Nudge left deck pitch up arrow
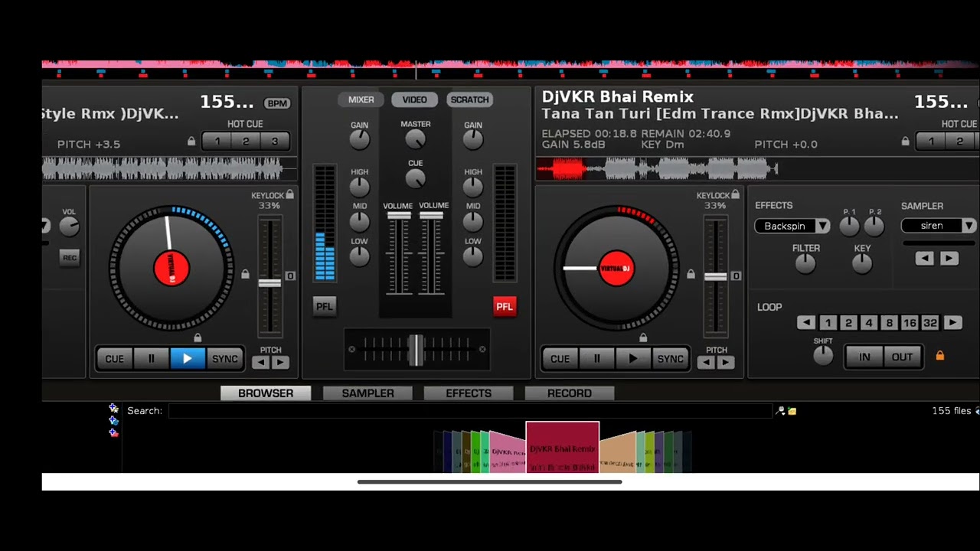 (280, 363)
